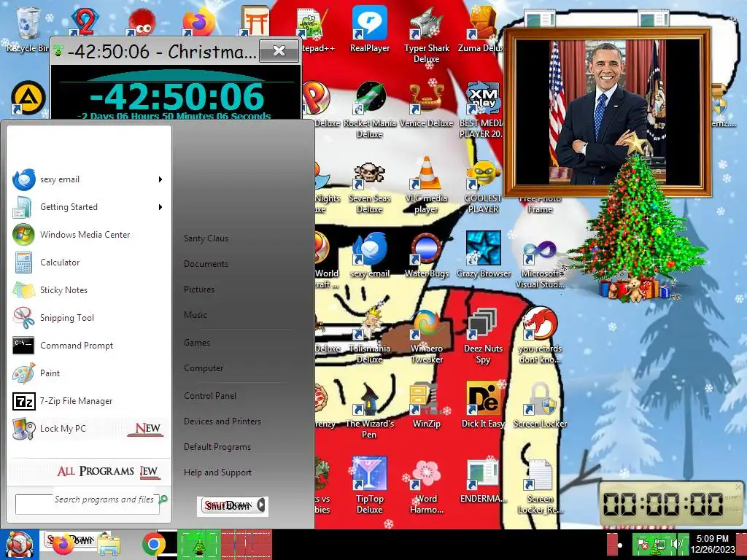This screenshot has height=560, width=747.
Task: Open Documents link in Start menu
Action: coord(206,264)
